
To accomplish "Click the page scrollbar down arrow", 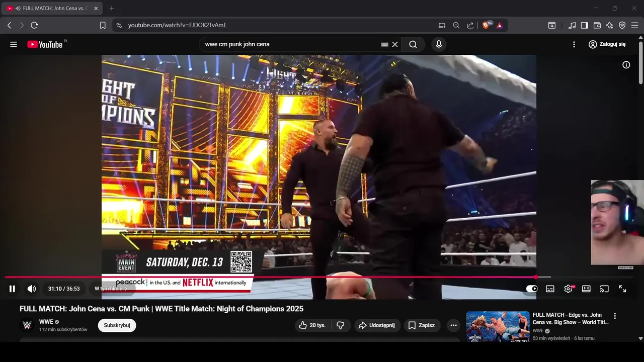I will [640, 338].
